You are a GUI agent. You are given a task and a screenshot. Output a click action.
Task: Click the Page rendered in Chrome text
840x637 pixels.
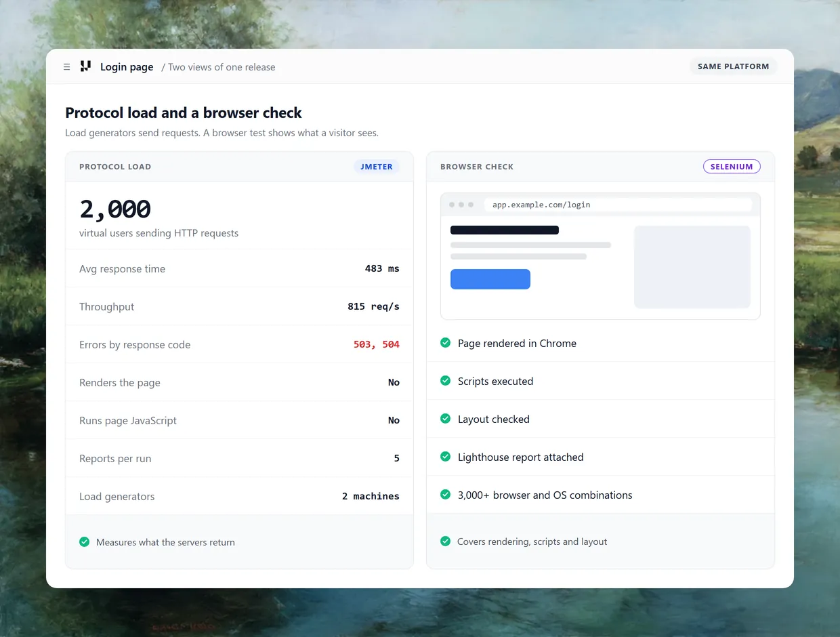[x=517, y=344]
